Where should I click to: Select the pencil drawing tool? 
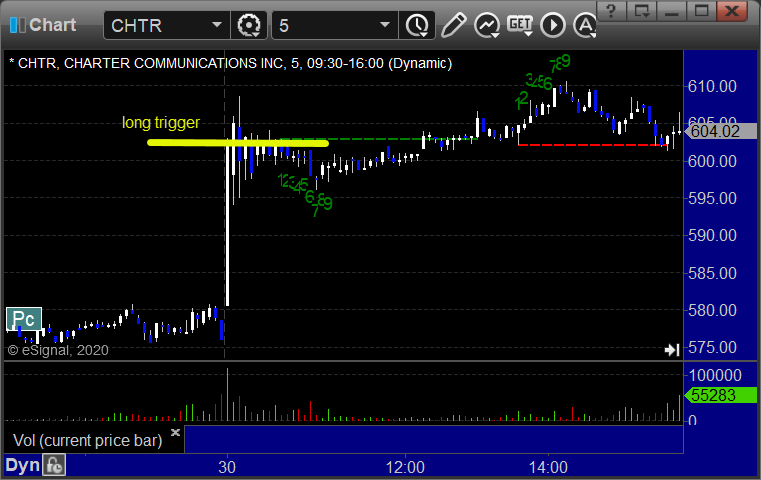[453, 25]
